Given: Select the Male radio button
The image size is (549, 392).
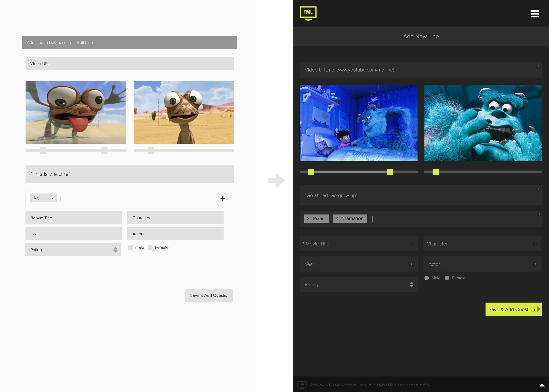Looking at the screenshot, I should click(x=427, y=278).
